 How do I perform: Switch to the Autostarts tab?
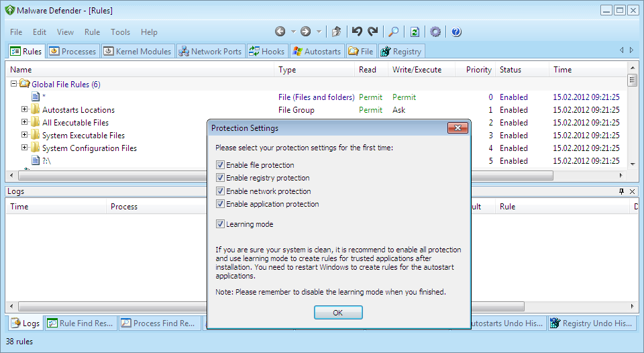coord(317,52)
